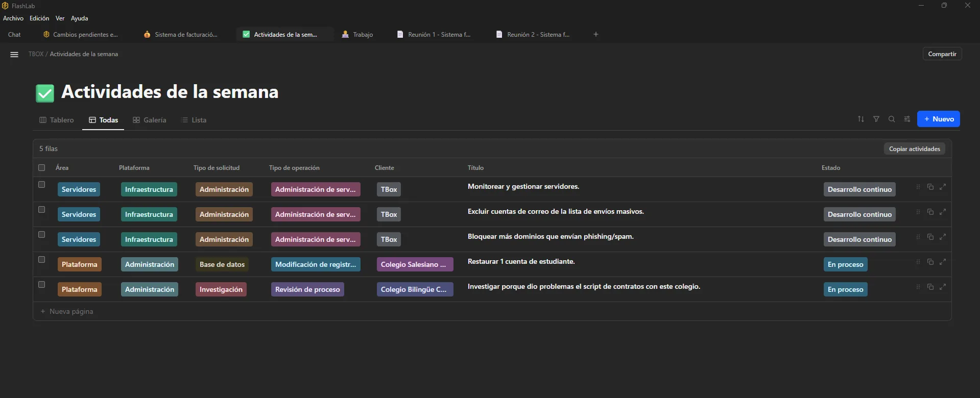This screenshot has width=980, height=398.
Task: Open the Ver menu
Action: point(60,18)
